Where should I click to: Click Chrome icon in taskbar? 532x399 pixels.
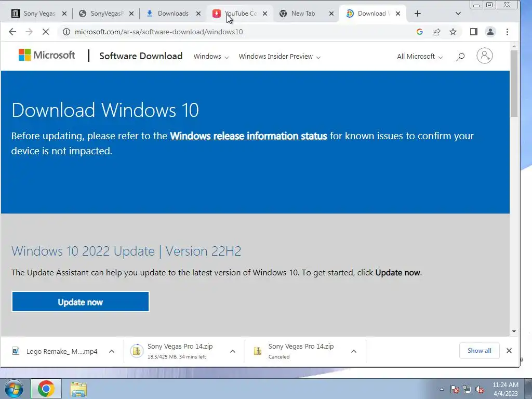tap(46, 389)
